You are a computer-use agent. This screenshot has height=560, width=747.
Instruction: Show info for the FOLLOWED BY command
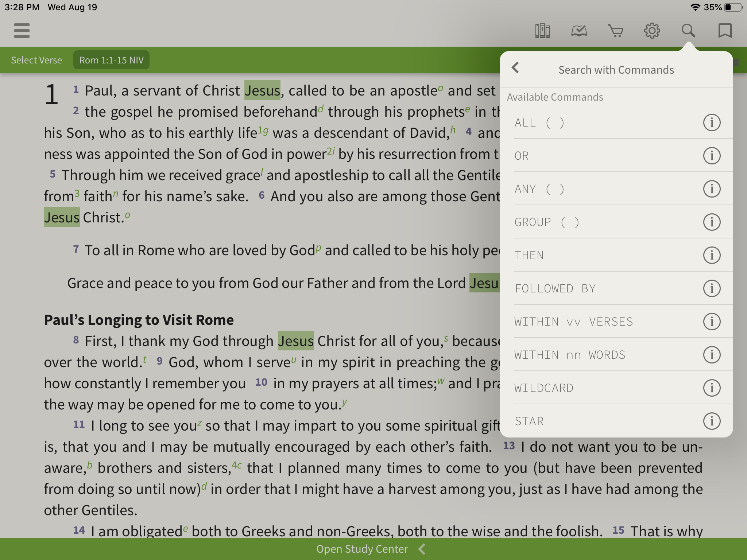[x=712, y=288]
